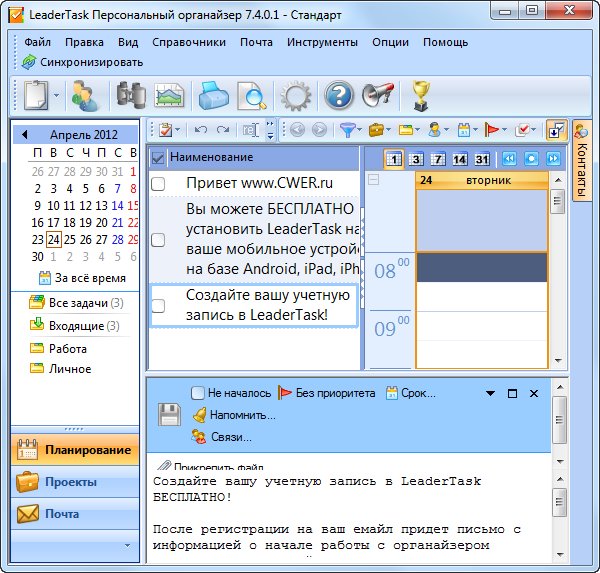Toggle the 'Не началось' status checkbox
The image size is (600, 573).
click(198, 393)
